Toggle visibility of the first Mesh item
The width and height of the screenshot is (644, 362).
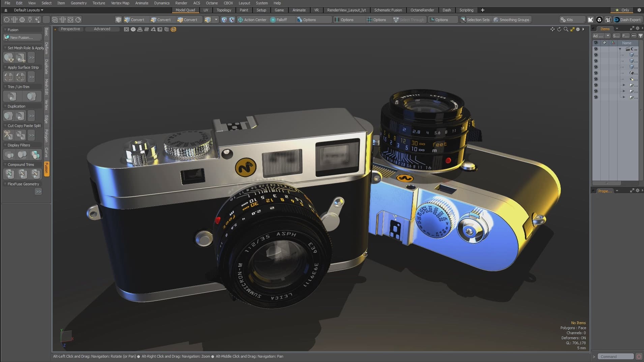click(x=596, y=55)
